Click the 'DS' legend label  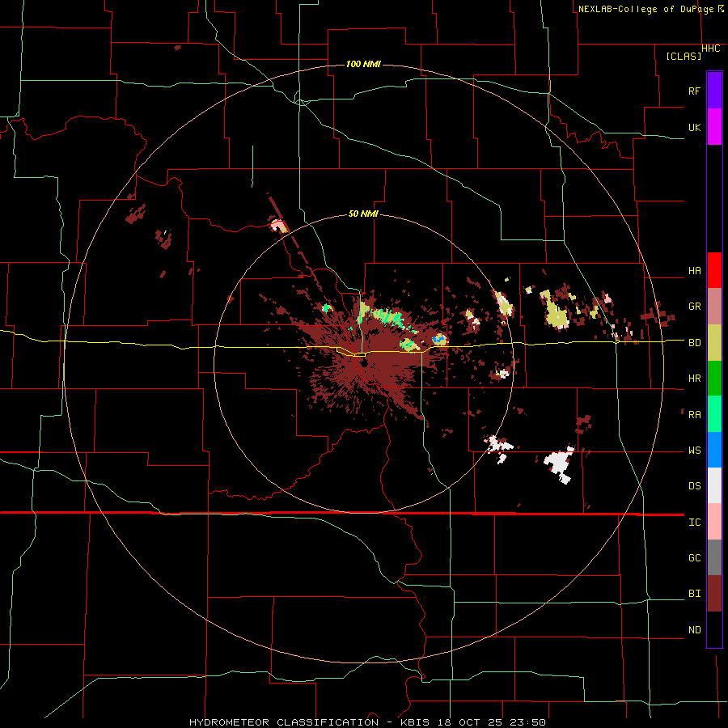694,486
